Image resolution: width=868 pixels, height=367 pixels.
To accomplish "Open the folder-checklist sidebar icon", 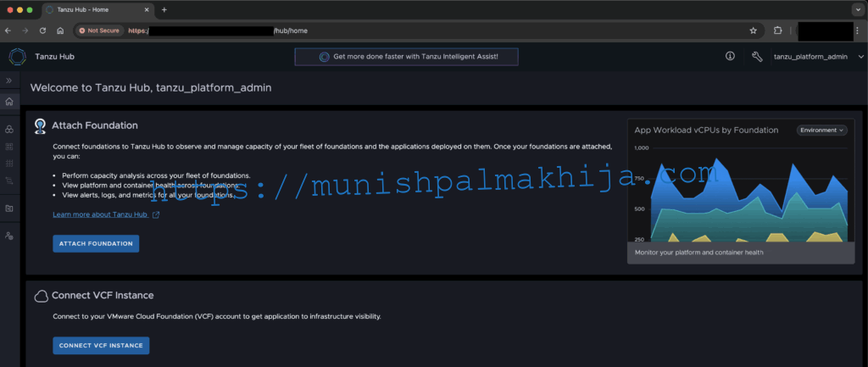I will click(8, 209).
